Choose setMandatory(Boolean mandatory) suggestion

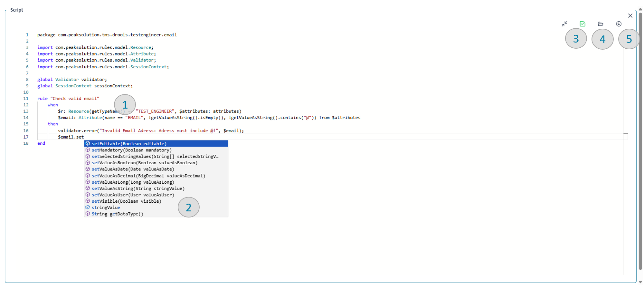[156, 150]
